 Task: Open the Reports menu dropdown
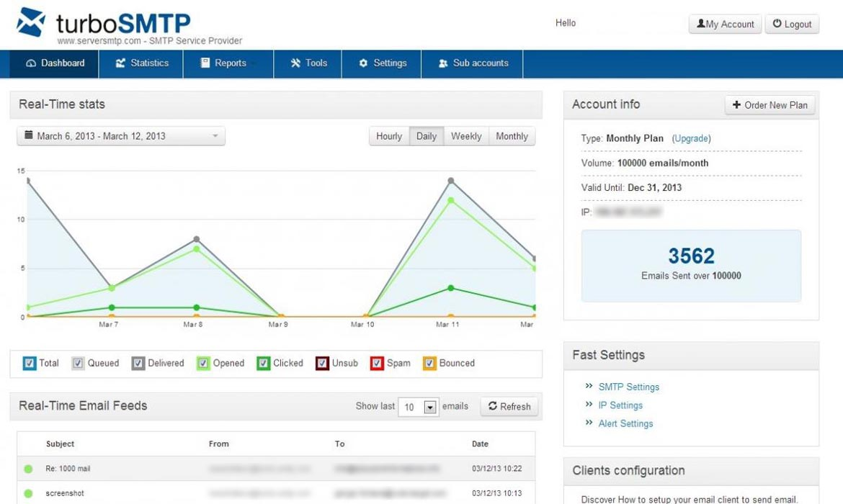229,63
